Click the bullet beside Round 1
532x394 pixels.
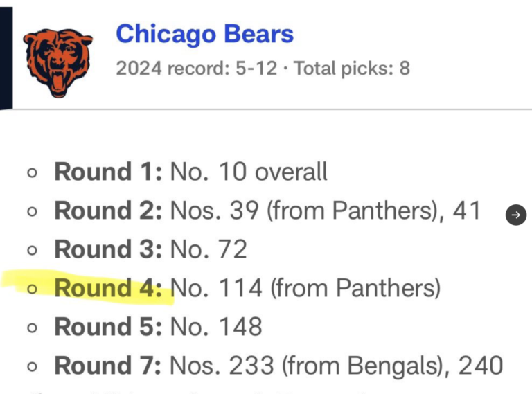(32, 173)
